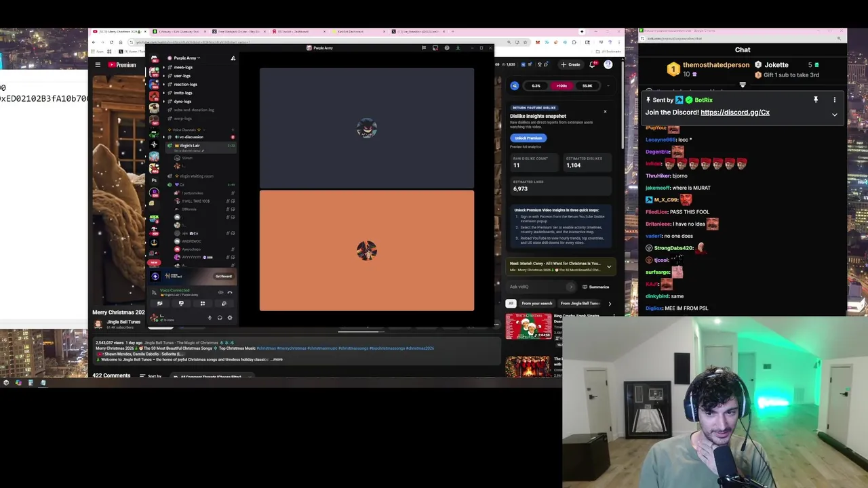The height and width of the screenshot is (488, 868).
Task: Start an activity in Discord voice panel
Action: point(202,304)
